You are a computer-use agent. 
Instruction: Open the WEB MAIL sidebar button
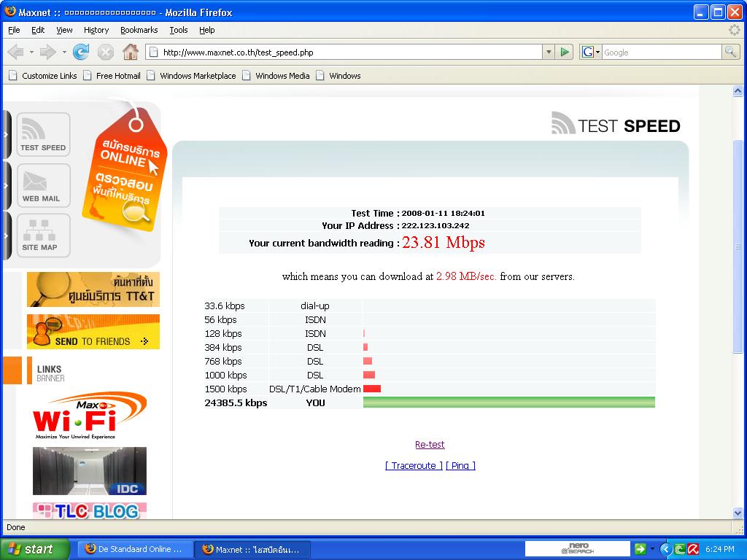43,185
